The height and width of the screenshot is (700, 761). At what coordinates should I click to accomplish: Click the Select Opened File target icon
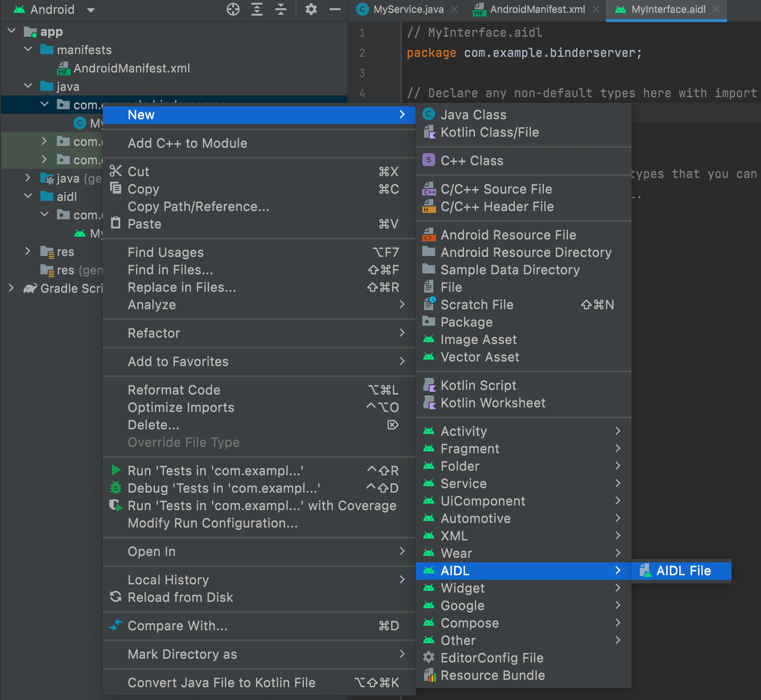(x=233, y=9)
